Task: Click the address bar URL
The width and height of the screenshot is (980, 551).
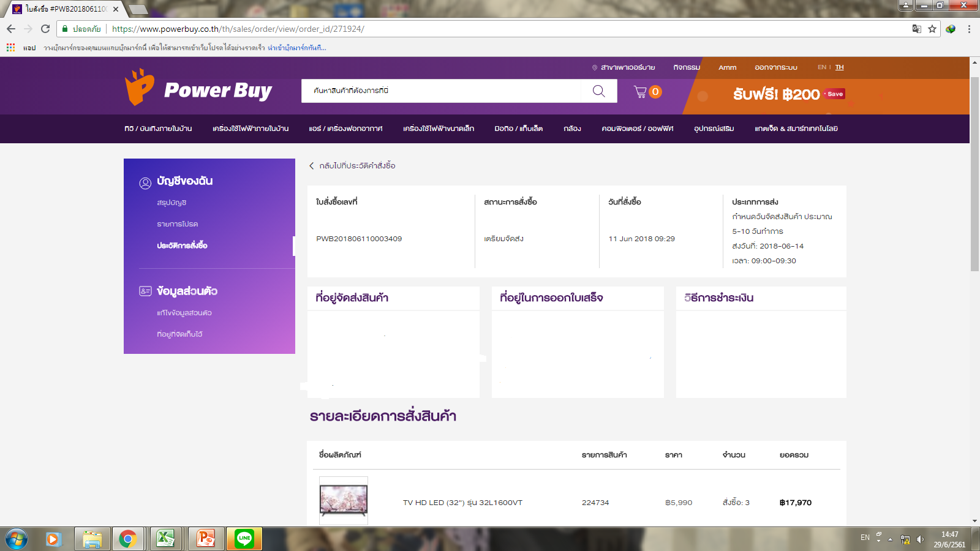Action: (238, 29)
